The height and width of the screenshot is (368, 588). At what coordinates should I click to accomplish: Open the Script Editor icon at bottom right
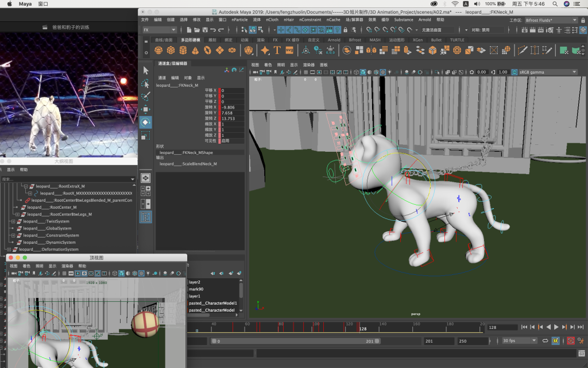click(x=582, y=354)
